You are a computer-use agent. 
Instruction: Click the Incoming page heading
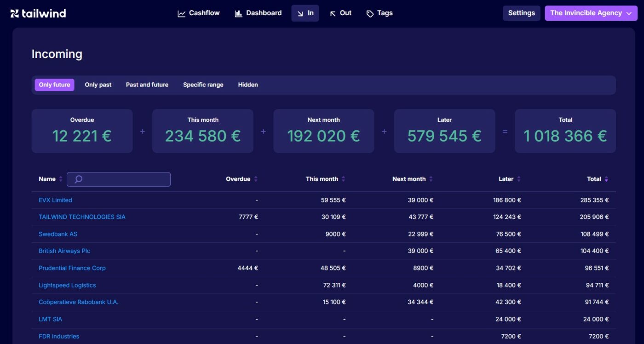(57, 54)
